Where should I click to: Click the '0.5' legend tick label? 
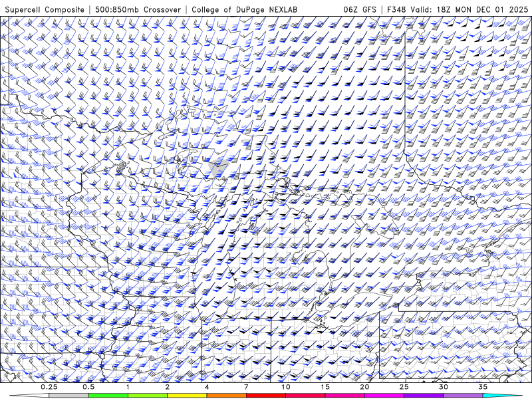(x=88, y=387)
